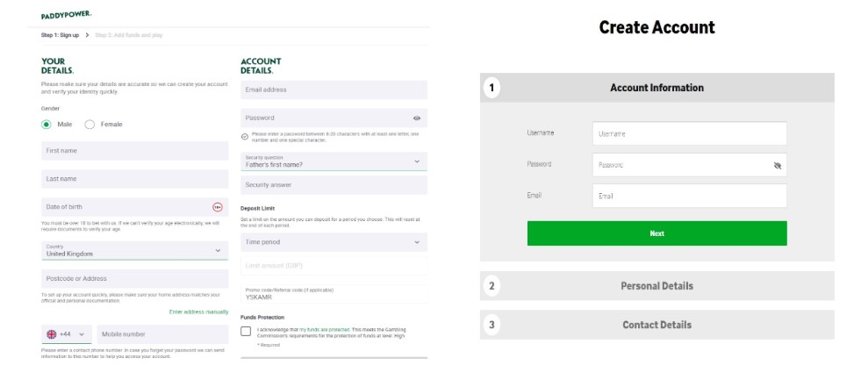Click the green Next button
This screenshot has width=868, height=387.
click(x=657, y=233)
